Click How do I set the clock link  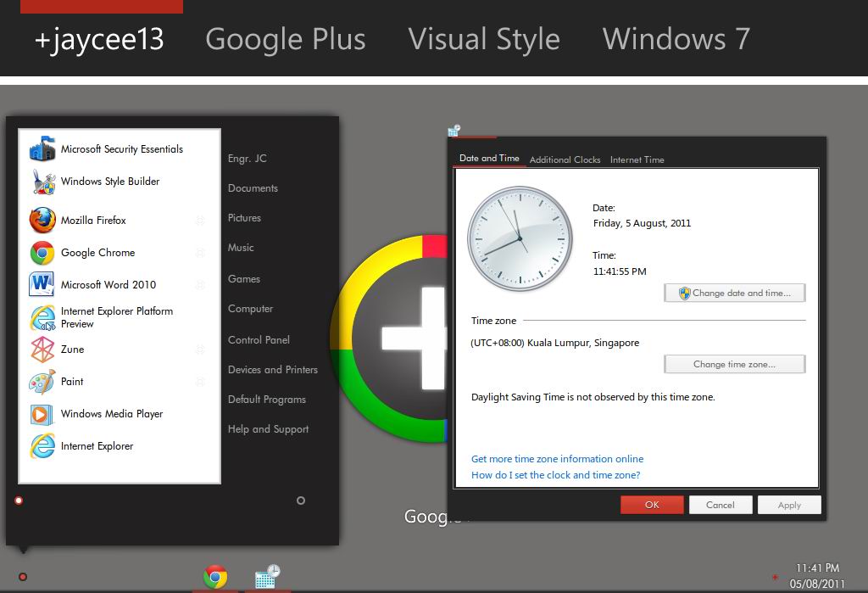coord(556,475)
